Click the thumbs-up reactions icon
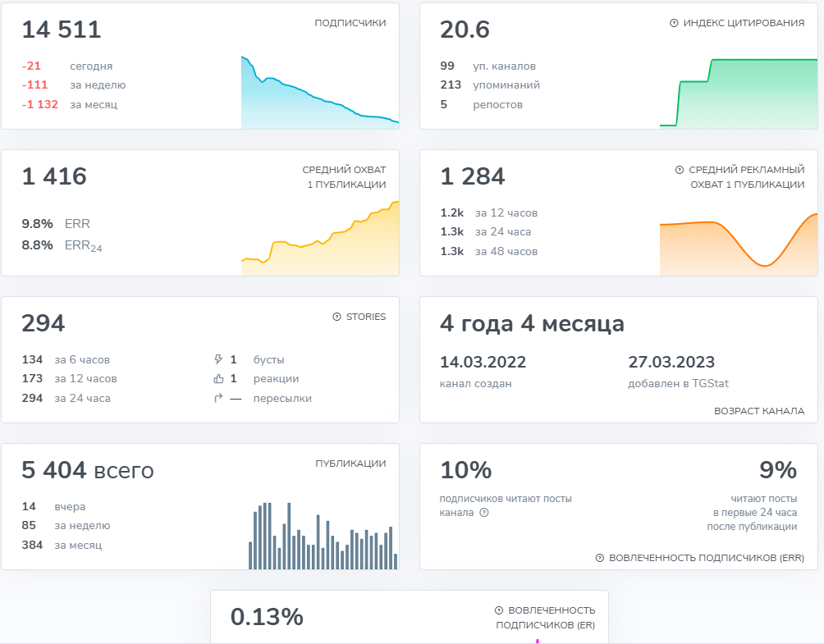The width and height of the screenshot is (824, 644). click(218, 379)
